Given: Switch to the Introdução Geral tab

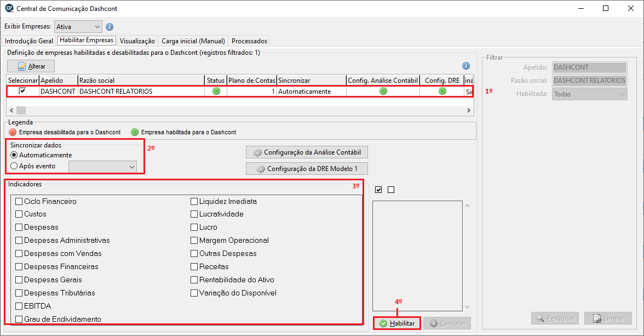Looking at the screenshot, I should (29, 41).
